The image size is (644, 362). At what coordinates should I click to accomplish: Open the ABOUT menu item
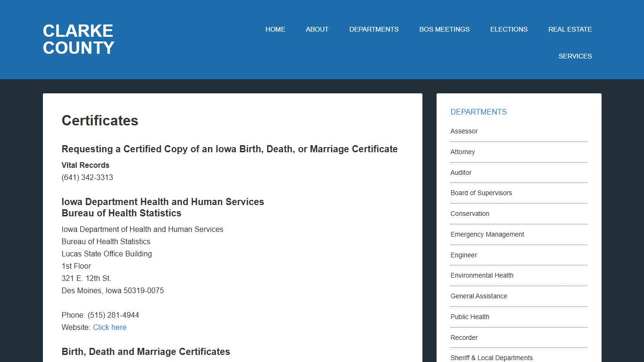click(x=317, y=29)
